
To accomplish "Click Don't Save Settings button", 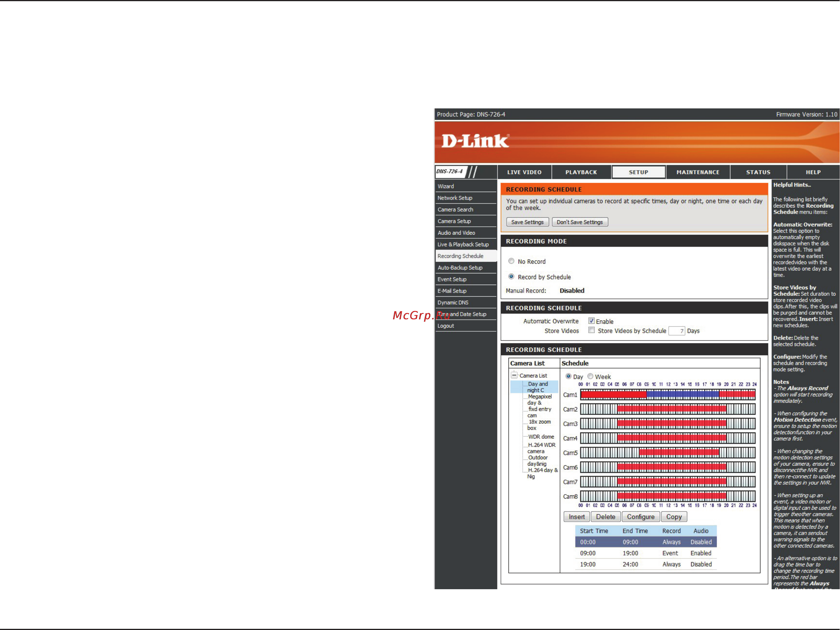I will 580,222.
